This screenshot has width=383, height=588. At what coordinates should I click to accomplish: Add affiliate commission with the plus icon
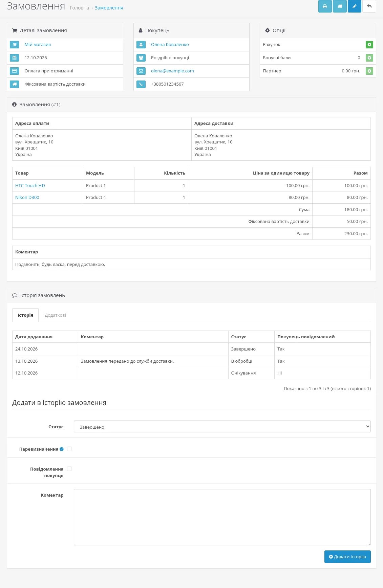[369, 71]
